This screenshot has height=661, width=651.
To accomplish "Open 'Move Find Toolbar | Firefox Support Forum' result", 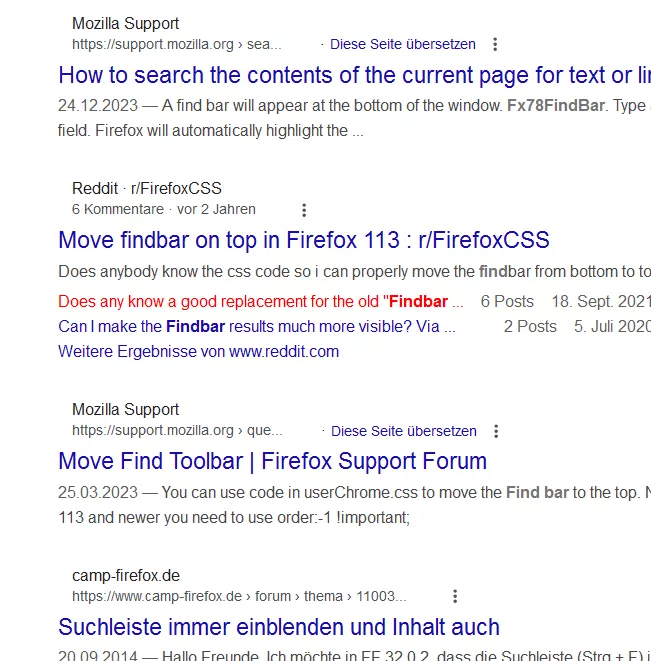I will click(x=272, y=461).
